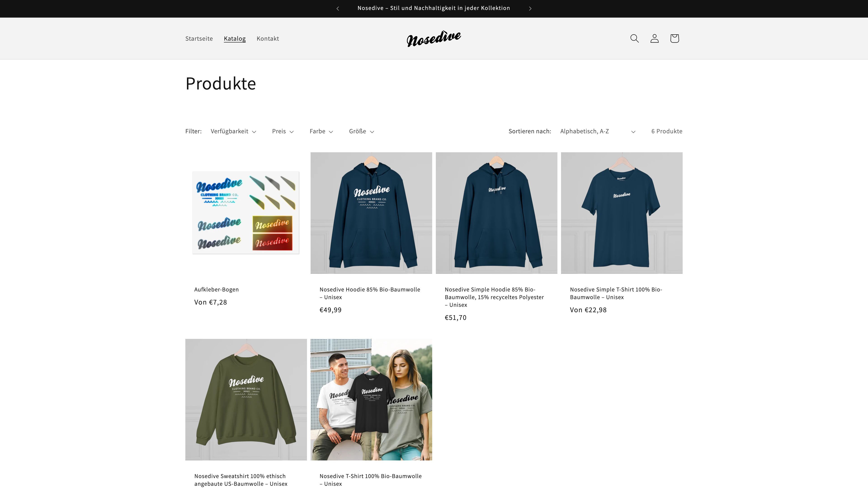Screen dimensions: 868x488
Task: Open the Nosedive Hoodie 85% Bio-Baumwolle link
Action: [370, 293]
